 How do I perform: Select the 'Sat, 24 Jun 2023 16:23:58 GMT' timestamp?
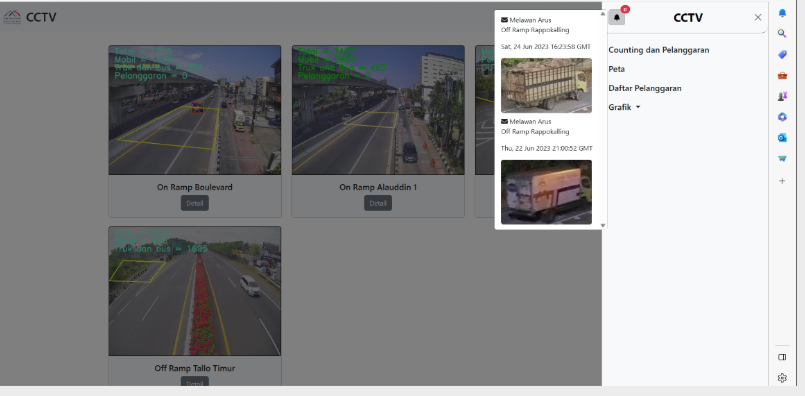tap(546, 46)
